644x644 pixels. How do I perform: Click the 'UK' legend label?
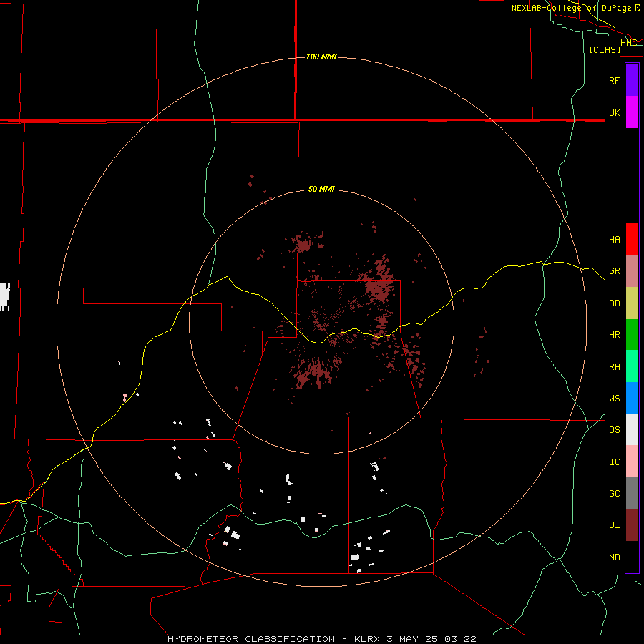[614, 113]
